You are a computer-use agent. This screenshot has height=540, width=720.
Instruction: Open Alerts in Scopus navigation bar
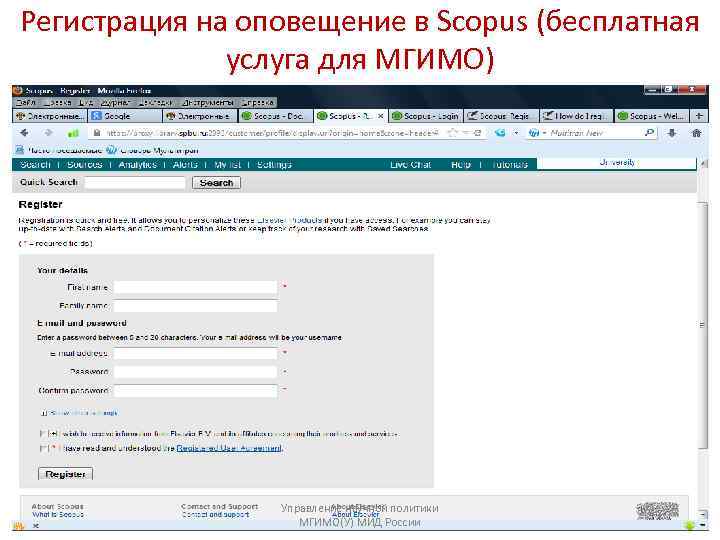[x=185, y=164]
